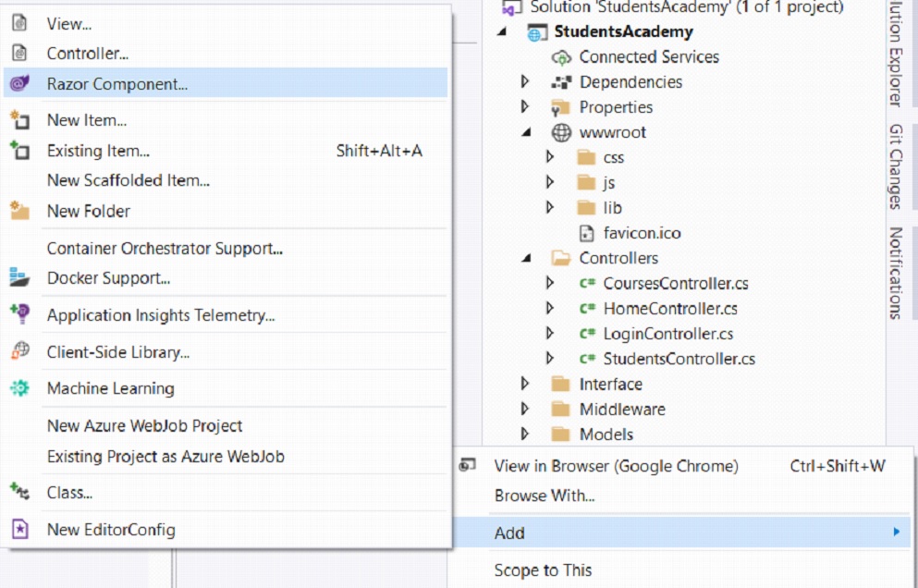The height and width of the screenshot is (588, 918).
Task: Click the Client-Side Library globe icon
Action: pyautogui.click(x=20, y=350)
